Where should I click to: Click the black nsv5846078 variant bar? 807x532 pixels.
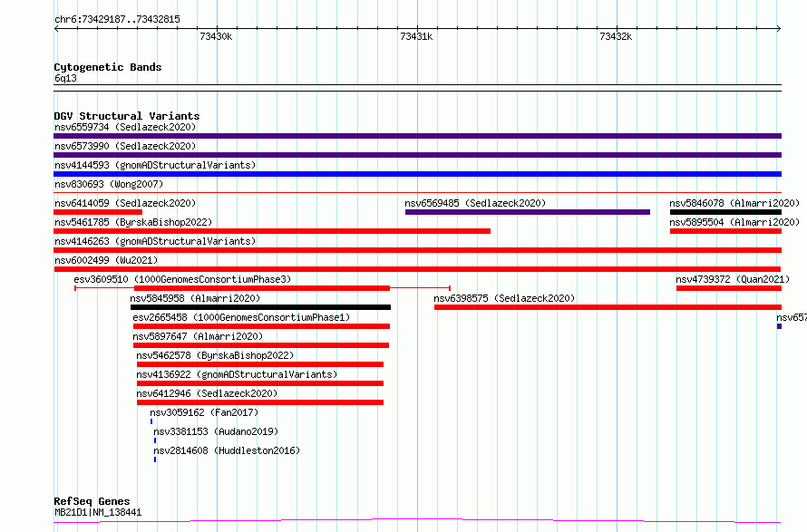pyautogui.click(x=725, y=212)
